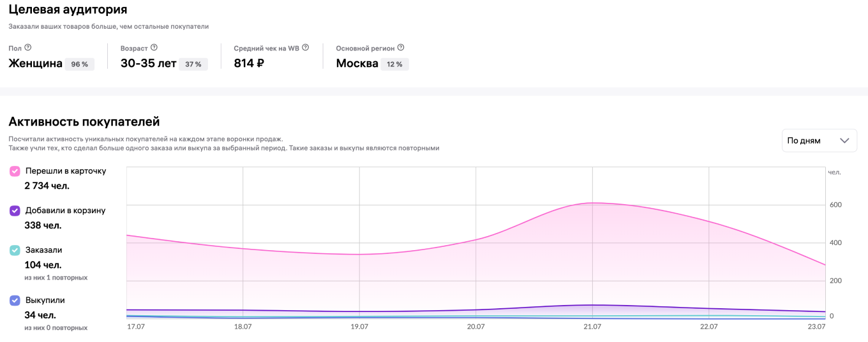The width and height of the screenshot is (868, 342).
Task: Click help icon beside Средний чек на WB
Action: [x=306, y=48]
